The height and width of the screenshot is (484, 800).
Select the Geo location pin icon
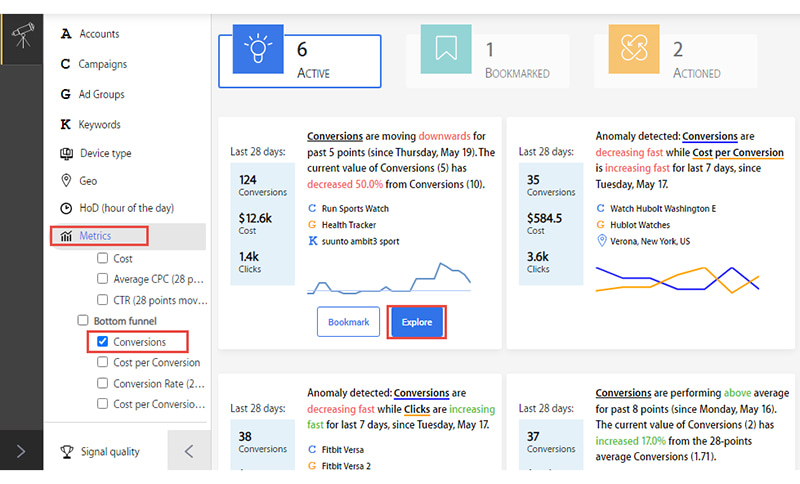pos(66,181)
